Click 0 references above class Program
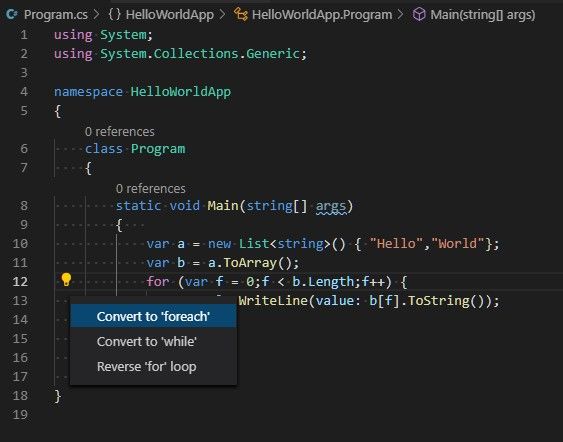 click(120, 132)
